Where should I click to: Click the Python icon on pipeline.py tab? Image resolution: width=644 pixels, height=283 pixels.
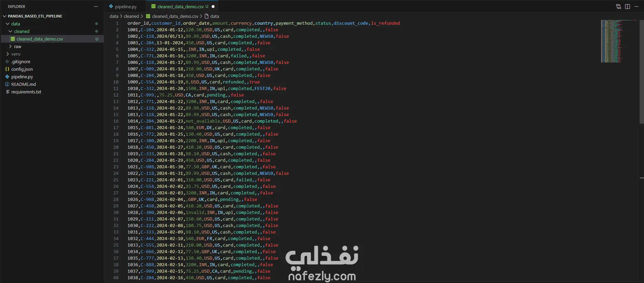coord(111,7)
